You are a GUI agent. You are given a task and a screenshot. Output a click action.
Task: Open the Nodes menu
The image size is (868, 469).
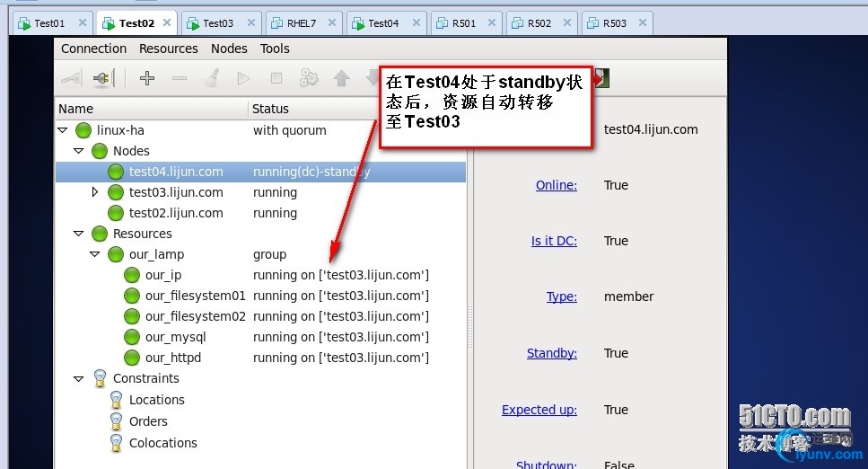[229, 49]
